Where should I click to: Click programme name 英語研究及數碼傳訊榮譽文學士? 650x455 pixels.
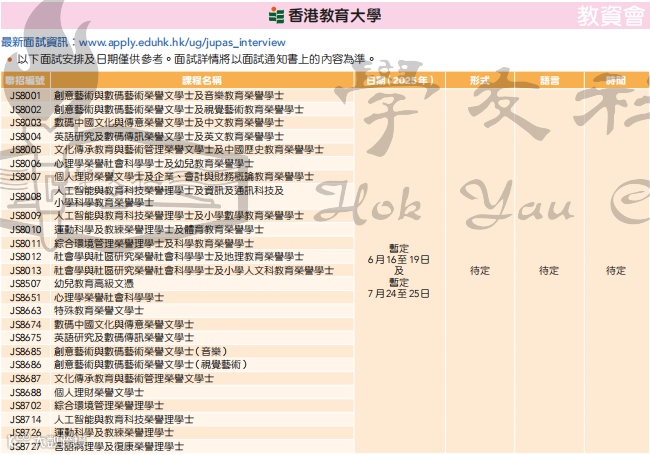124,337
